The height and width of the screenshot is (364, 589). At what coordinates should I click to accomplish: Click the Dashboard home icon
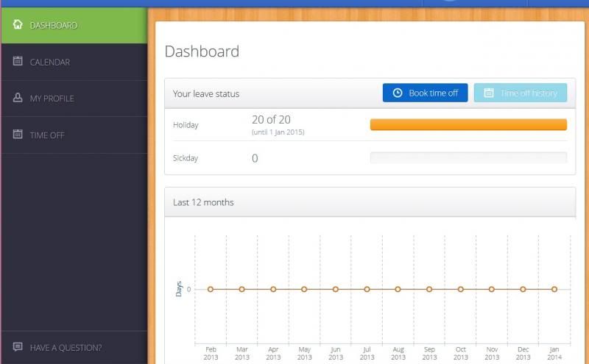coord(18,24)
